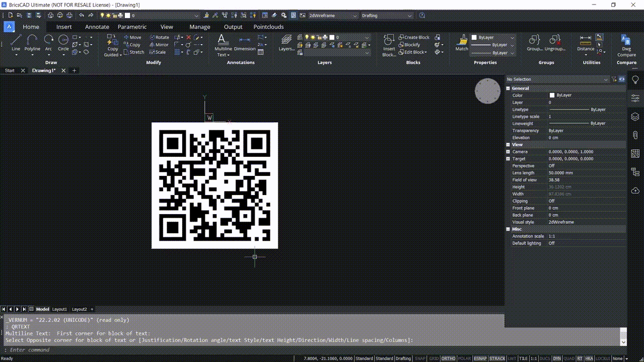Close the Drawing1 document tab
The image size is (644, 362).
pos(63,70)
